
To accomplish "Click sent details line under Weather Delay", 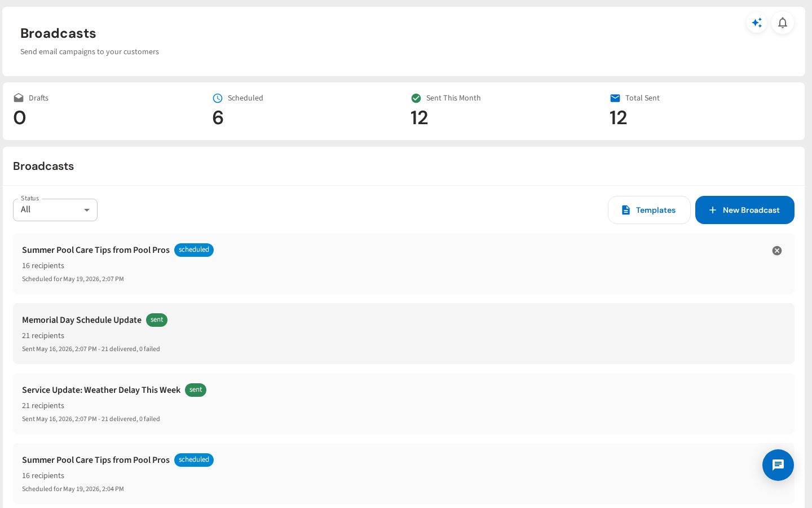I will pyautogui.click(x=91, y=419).
